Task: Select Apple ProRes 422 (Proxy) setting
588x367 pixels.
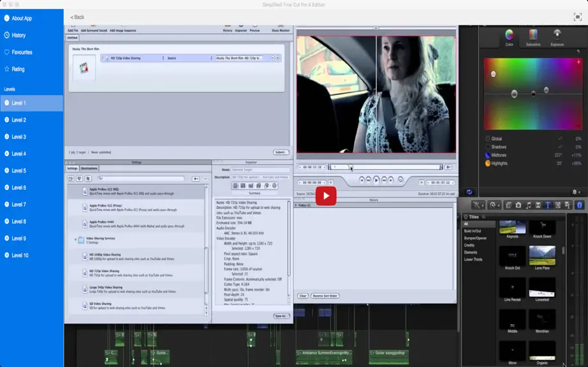Action: click(136, 208)
